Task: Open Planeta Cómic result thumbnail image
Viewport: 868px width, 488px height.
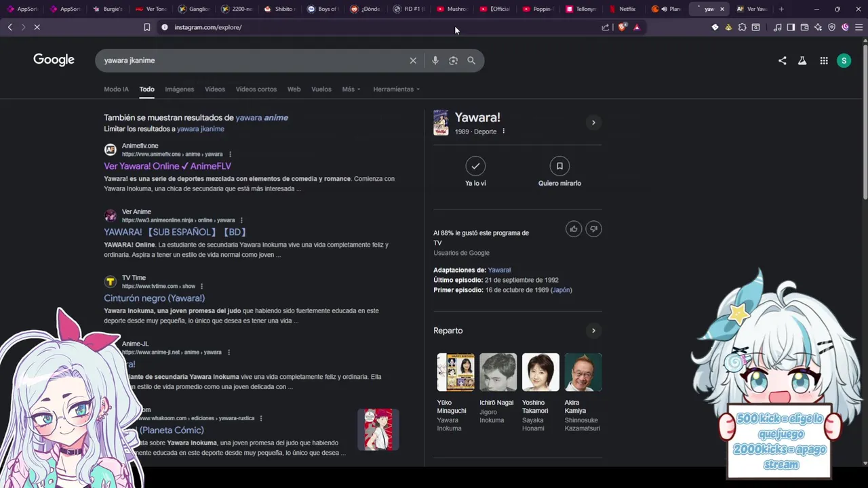Action: pos(378,430)
